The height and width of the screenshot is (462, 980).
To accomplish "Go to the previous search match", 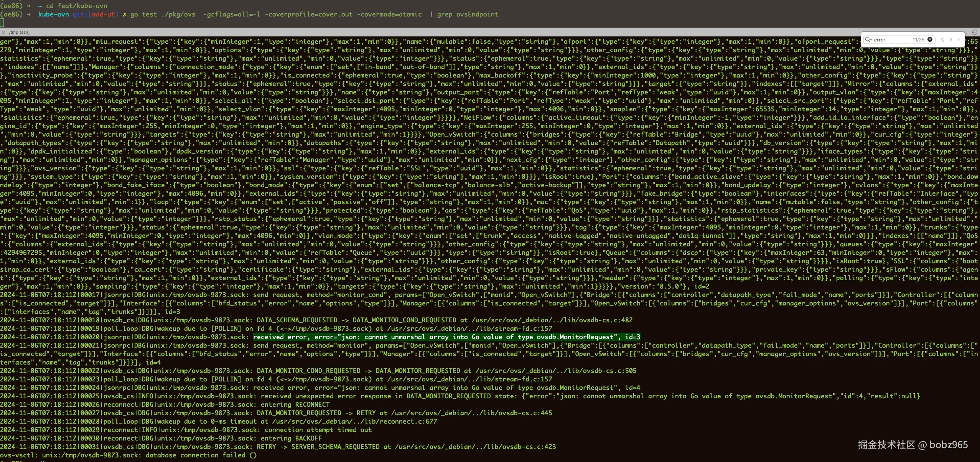I will point(942,40).
